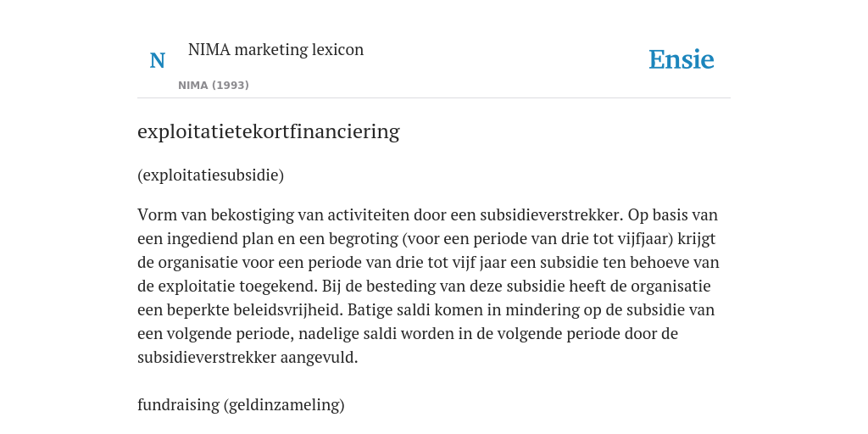Open the Ensie logo homepage link

click(681, 60)
